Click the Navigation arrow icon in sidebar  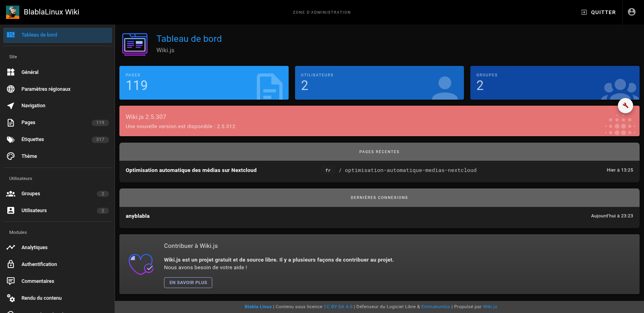pyautogui.click(x=11, y=106)
